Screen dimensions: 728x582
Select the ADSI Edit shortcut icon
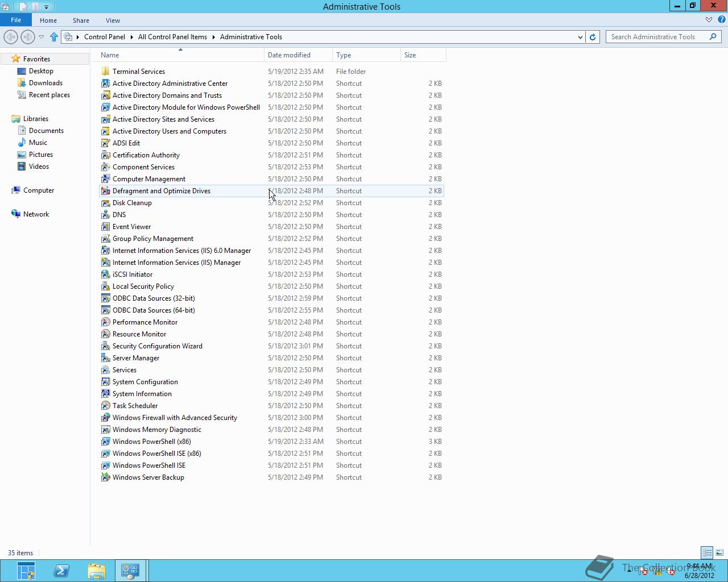pos(105,143)
